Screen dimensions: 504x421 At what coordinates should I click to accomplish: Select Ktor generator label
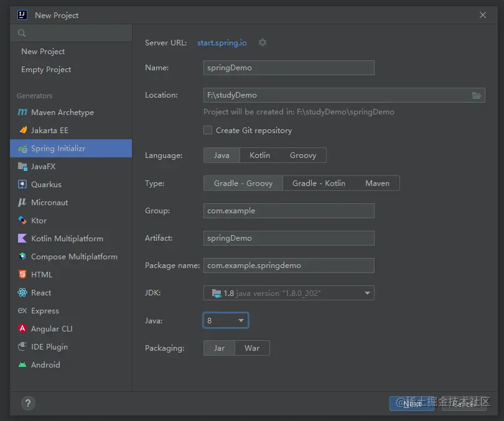(39, 221)
